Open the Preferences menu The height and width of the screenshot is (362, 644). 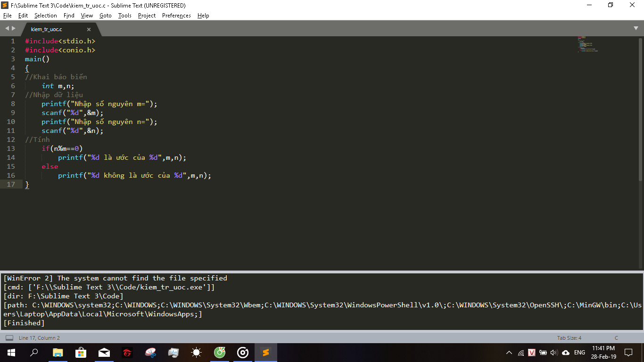pos(176,16)
